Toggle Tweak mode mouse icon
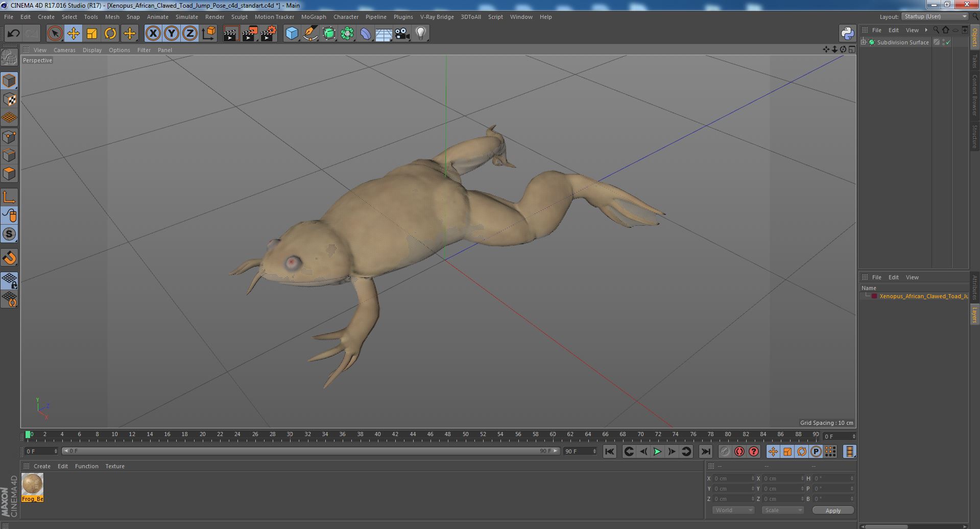Screen dimensions: 980x529 coord(9,215)
